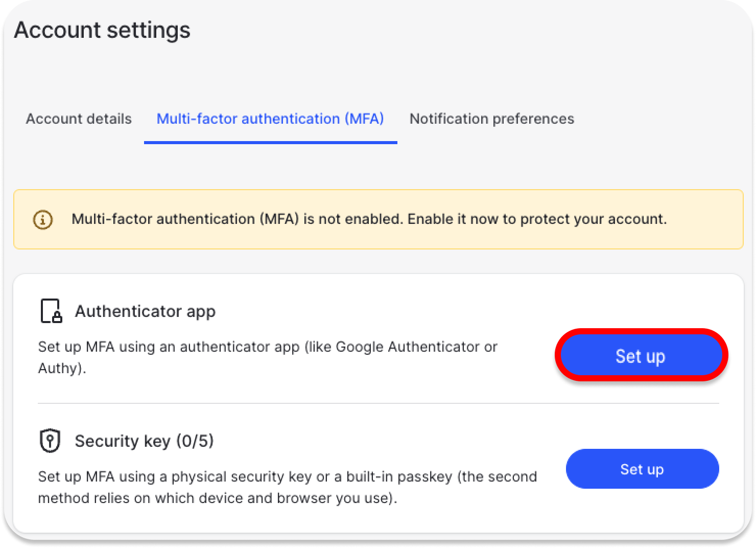
Task: Click the blue underline beneath the MFA tab
Action: tap(270, 142)
